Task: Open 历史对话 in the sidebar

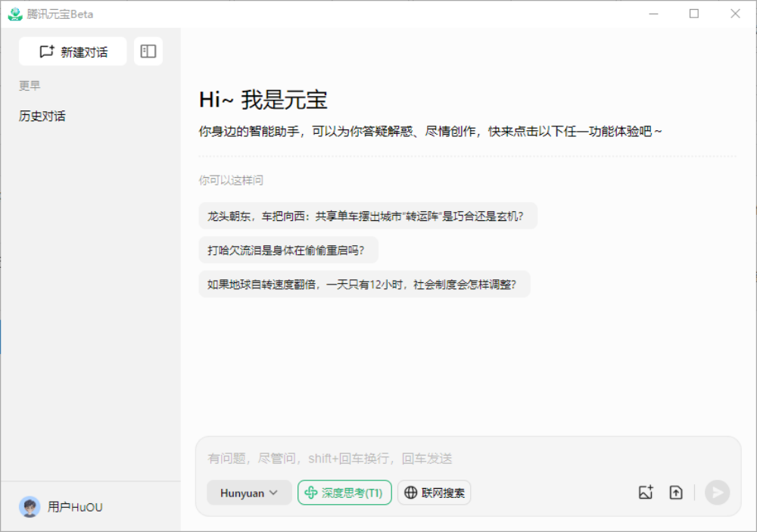Action: 42,116
